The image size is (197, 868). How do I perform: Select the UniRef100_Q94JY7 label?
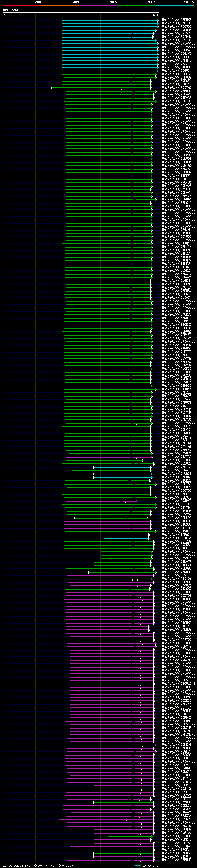(177, 54)
